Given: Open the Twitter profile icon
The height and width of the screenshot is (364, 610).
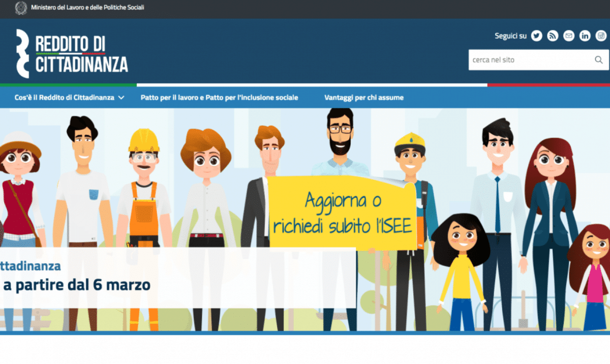Looking at the screenshot, I should click(x=537, y=36).
